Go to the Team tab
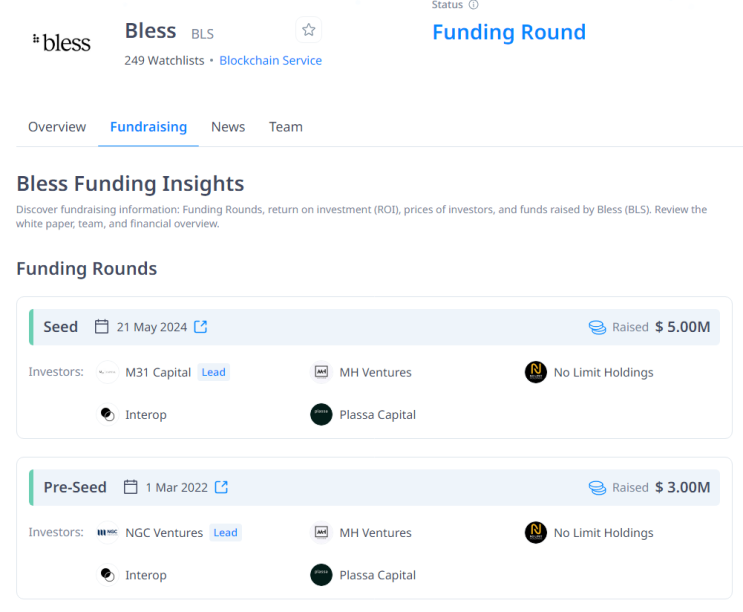 tap(286, 127)
